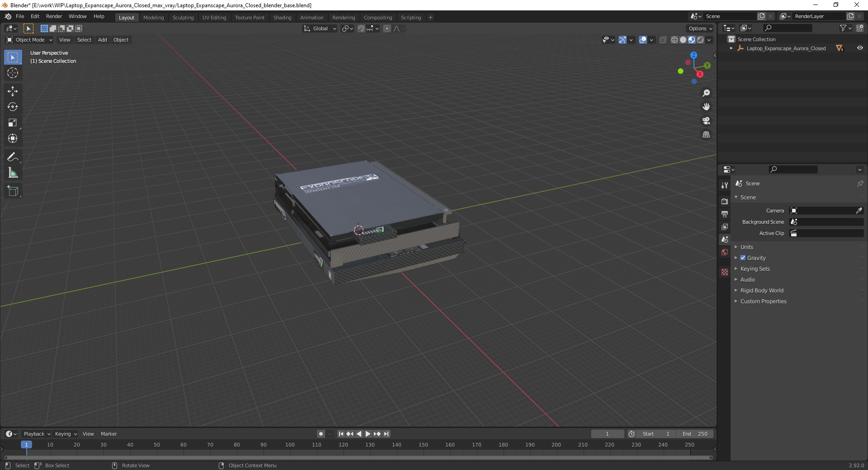
Task: Toggle auto keying record button
Action: (321, 434)
